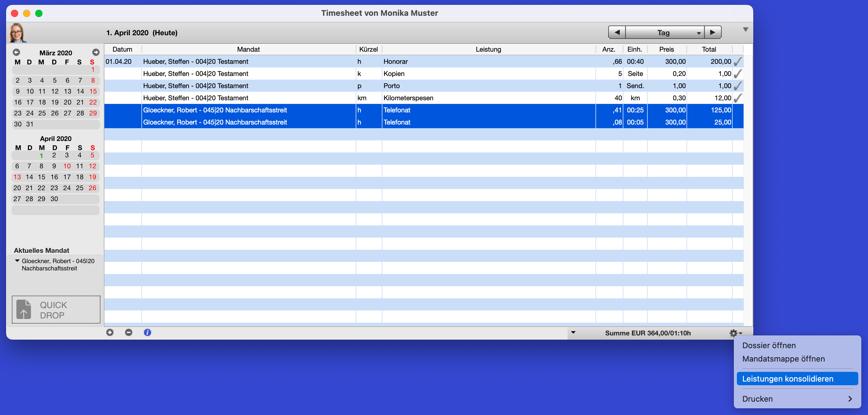Click the Quick Drop zone

pos(56,309)
